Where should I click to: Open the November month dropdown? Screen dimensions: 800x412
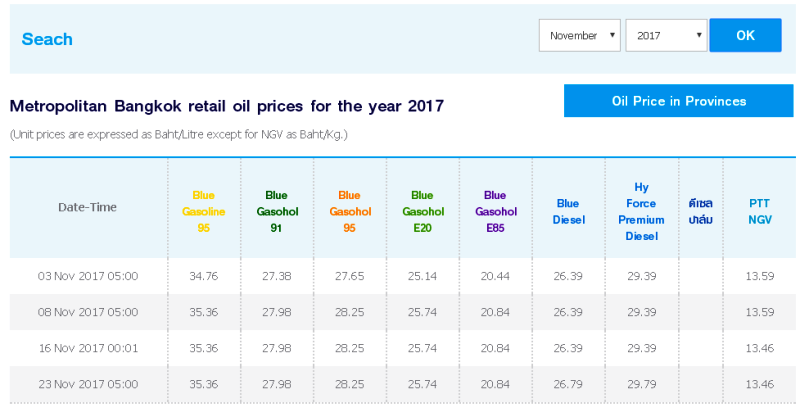coord(580,36)
